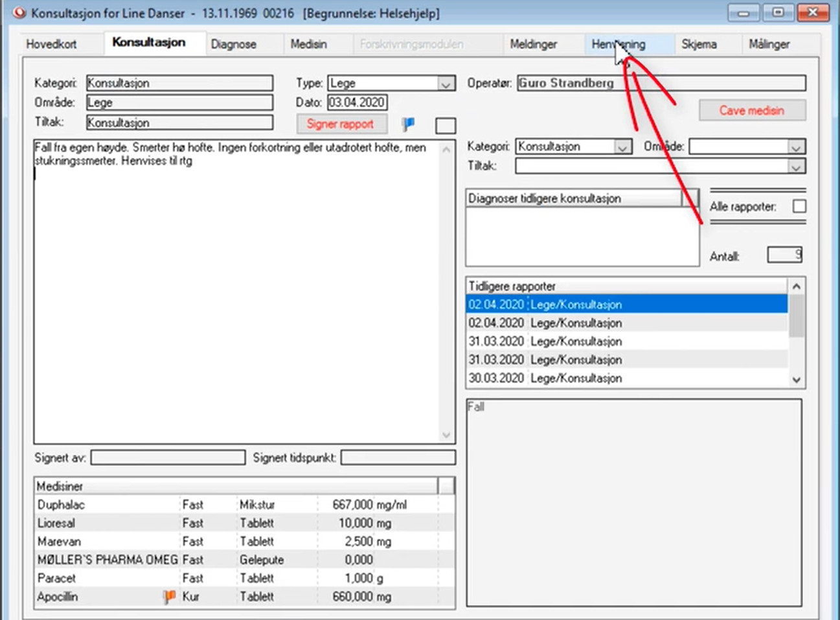Click the Operatør field showing Guro Strandberg

[661, 83]
